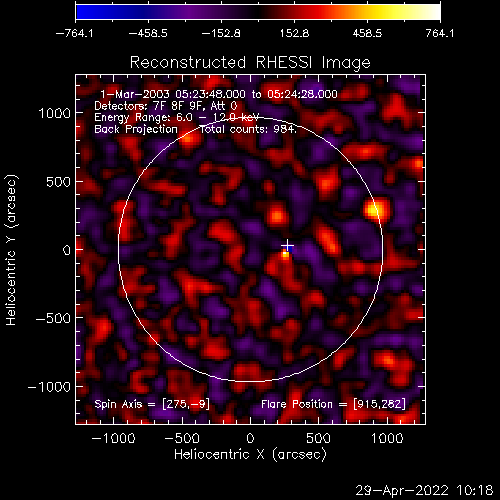Click the -764.1 color bar minimum label
500x500 pixels.
click(x=75, y=33)
